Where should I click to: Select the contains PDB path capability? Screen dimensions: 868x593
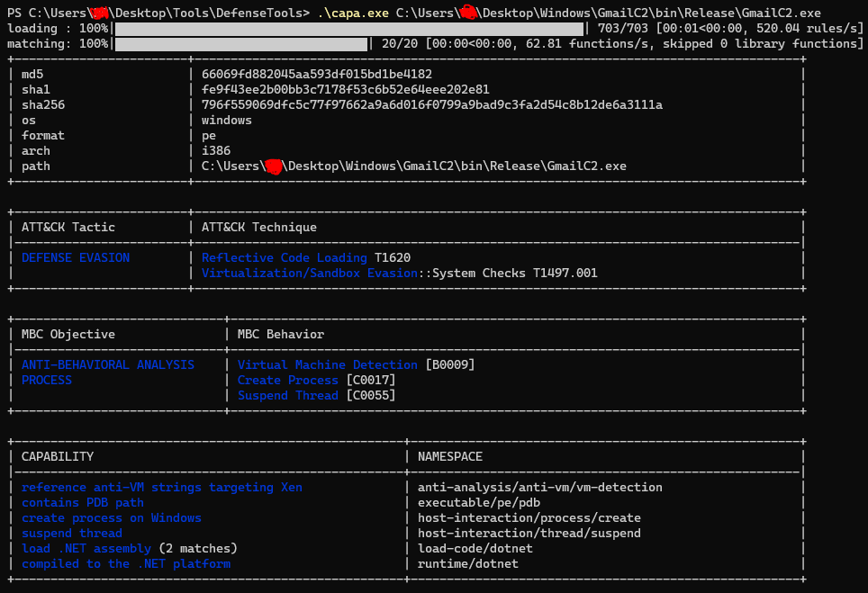pyautogui.click(x=83, y=503)
